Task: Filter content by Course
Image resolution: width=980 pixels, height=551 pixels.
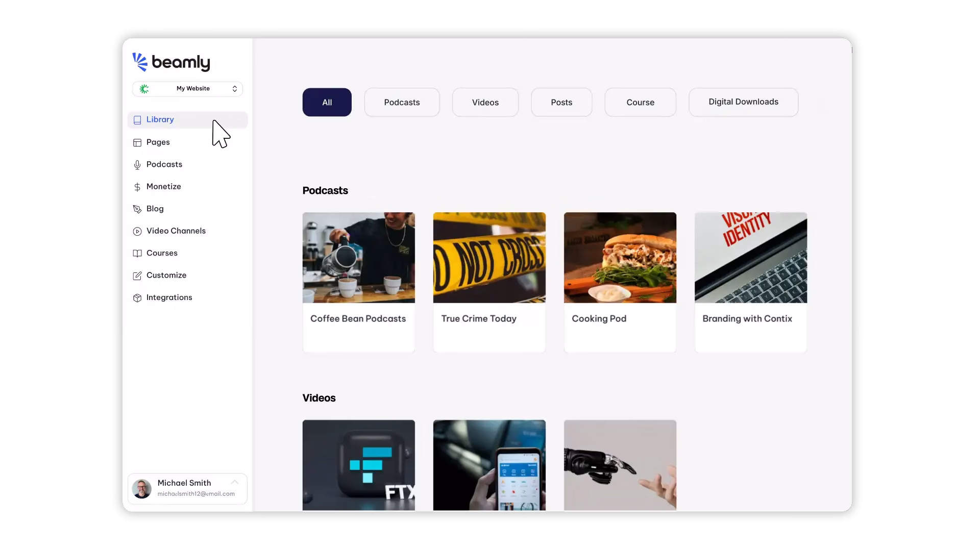Action: 640,103
